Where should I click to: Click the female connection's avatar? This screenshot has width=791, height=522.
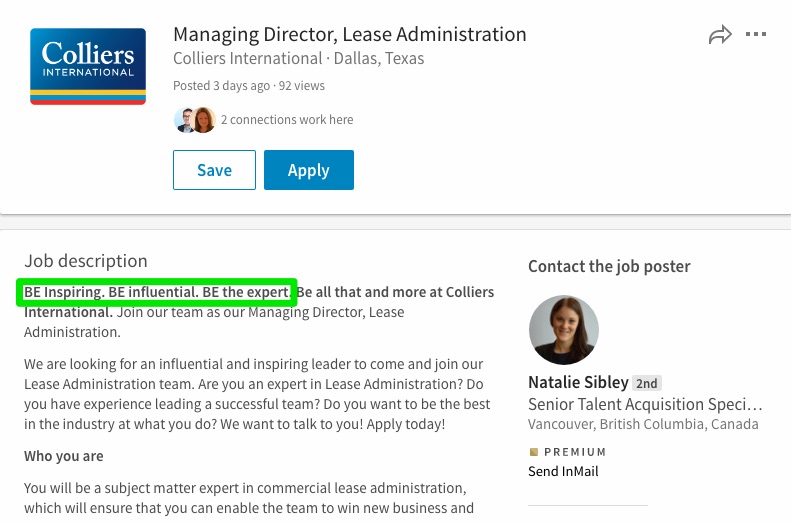click(204, 120)
